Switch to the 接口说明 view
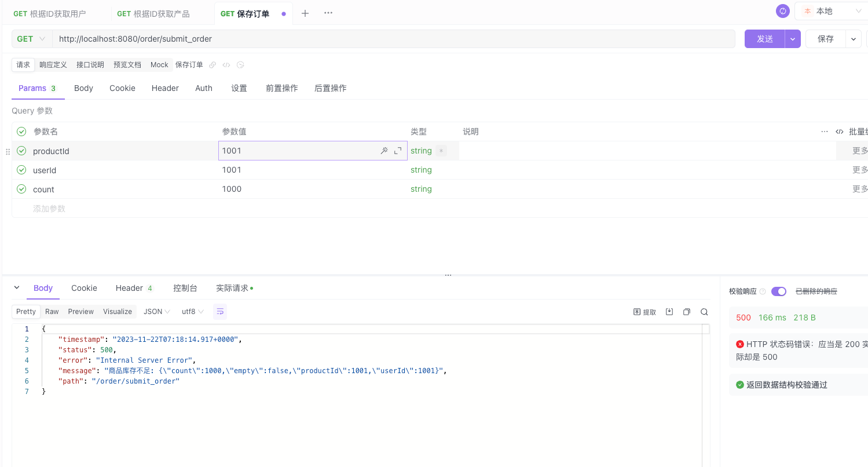The image size is (868, 467). 90,65
